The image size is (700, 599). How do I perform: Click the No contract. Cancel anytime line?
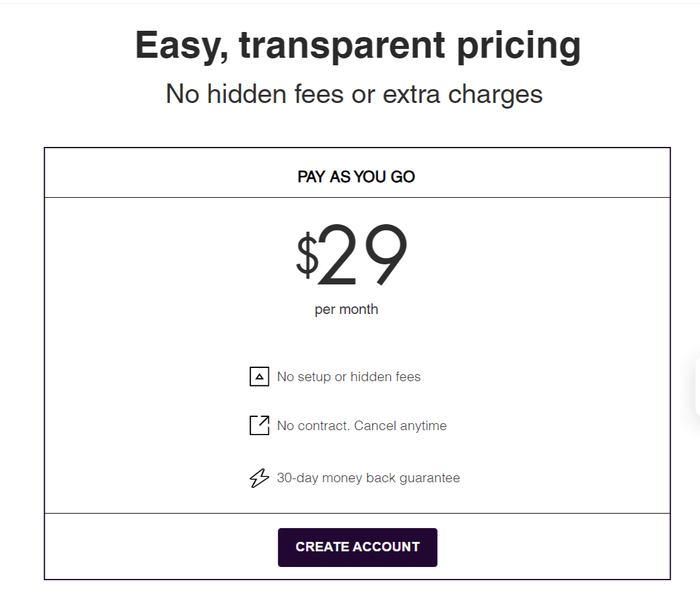[361, 426]
